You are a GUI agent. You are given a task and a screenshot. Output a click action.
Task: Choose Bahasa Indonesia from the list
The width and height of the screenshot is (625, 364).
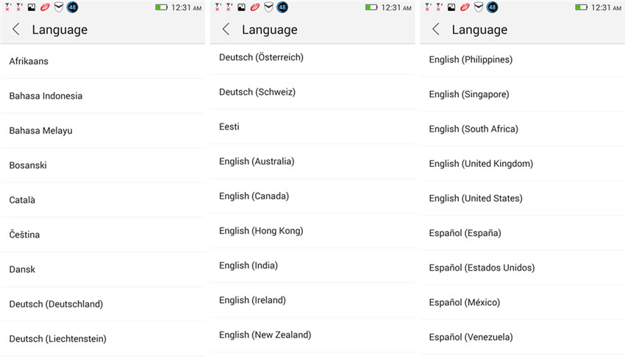[46, 96]
